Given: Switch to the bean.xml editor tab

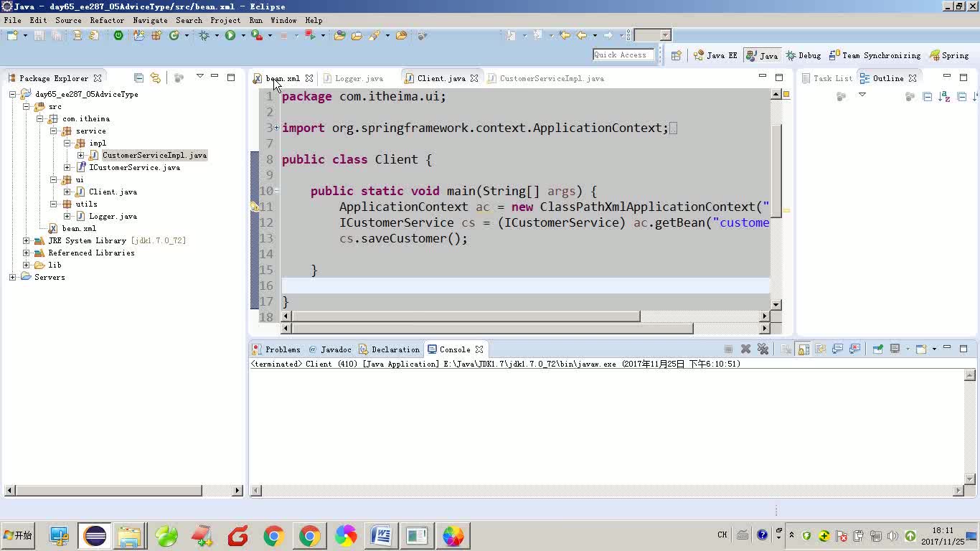Looking at the screenshot, I should click(x=283, y=78).
